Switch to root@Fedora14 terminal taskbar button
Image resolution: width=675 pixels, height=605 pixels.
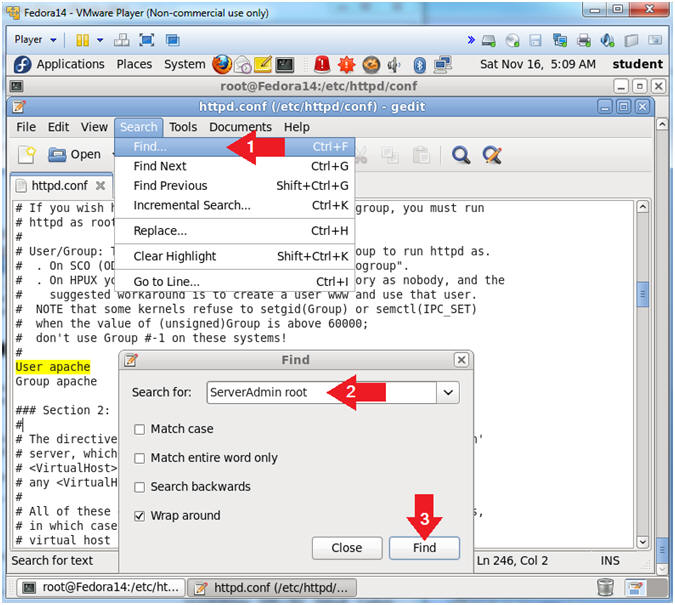102,588
